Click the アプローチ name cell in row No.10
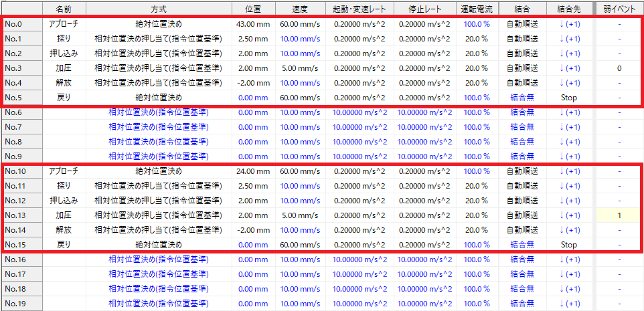This screenshot has width=644, height=311. (x=64, y=171)
